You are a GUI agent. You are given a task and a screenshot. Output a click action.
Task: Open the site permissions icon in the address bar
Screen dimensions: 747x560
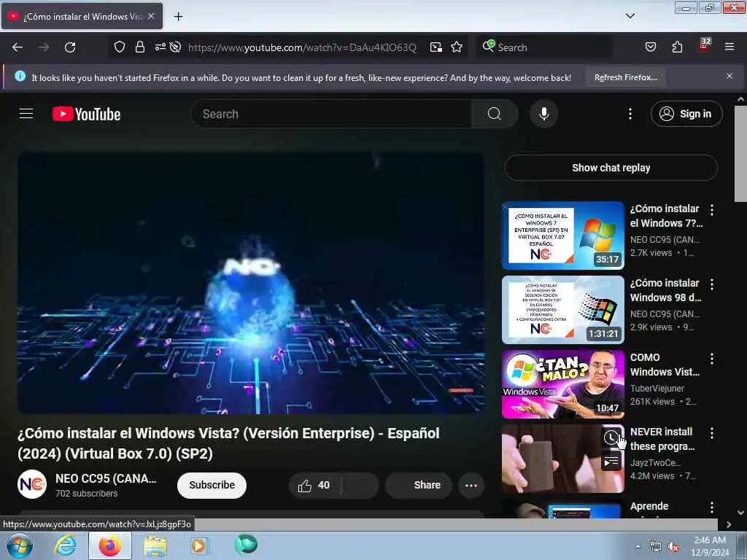click(160, 47)
